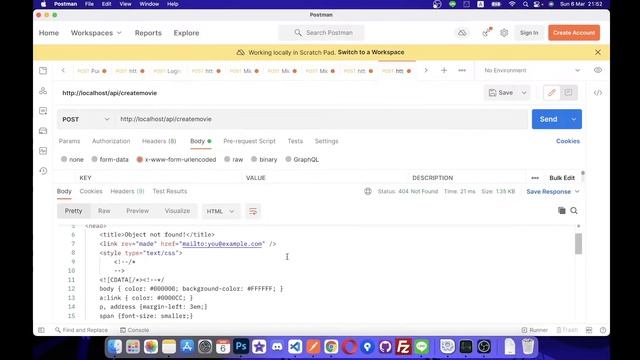Open the HTML response format dropdown
This screenshot has width=640, height=360.
220,211
